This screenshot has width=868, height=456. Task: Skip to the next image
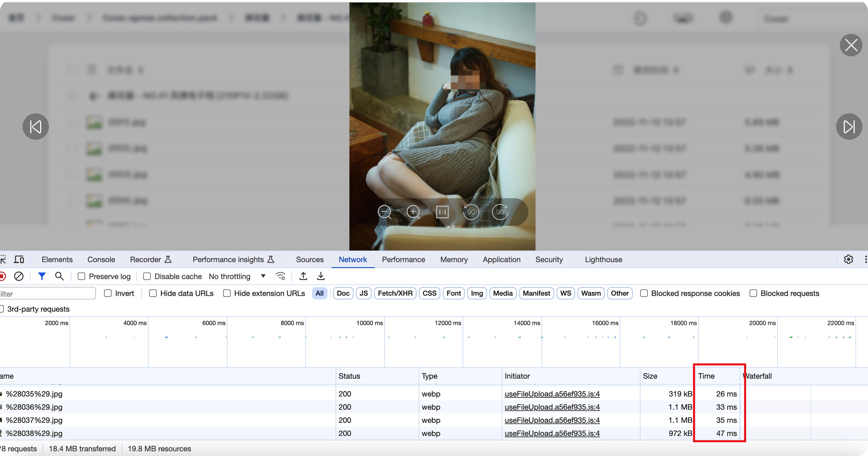click(849, 127)
